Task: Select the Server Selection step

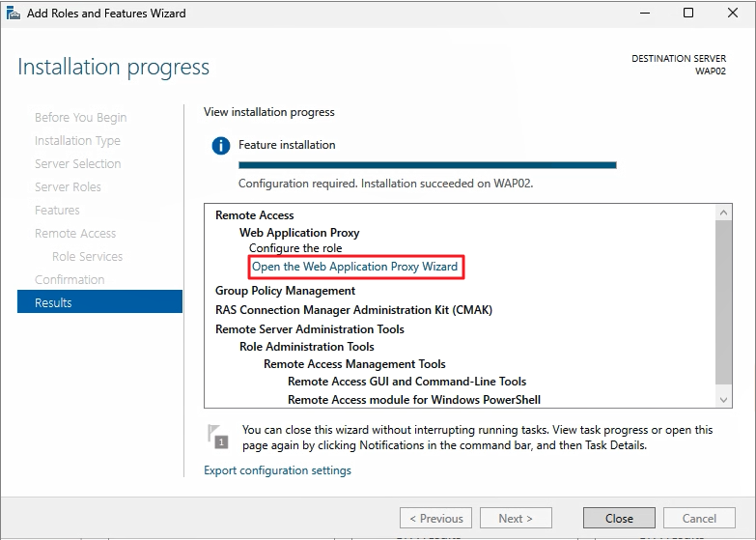Action: tap(77, 163)
